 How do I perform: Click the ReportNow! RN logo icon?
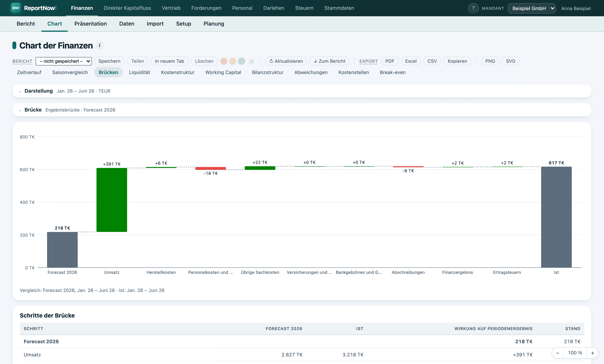point(16,8)
